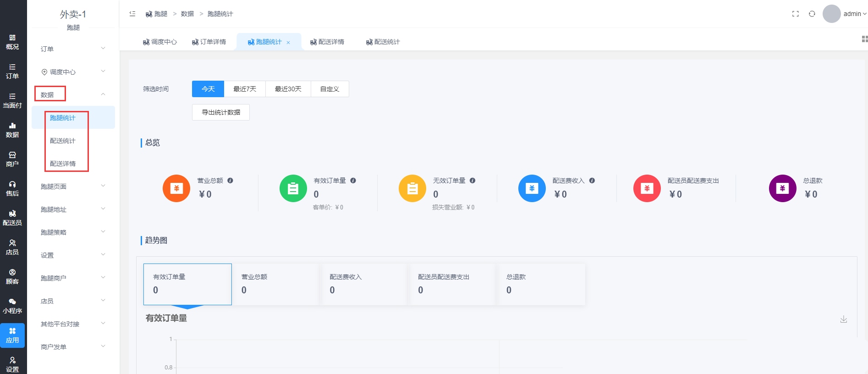Switch to the 配送统计 tab
The height and width of the screenshot is (374, 868).
tap(383, 42)
